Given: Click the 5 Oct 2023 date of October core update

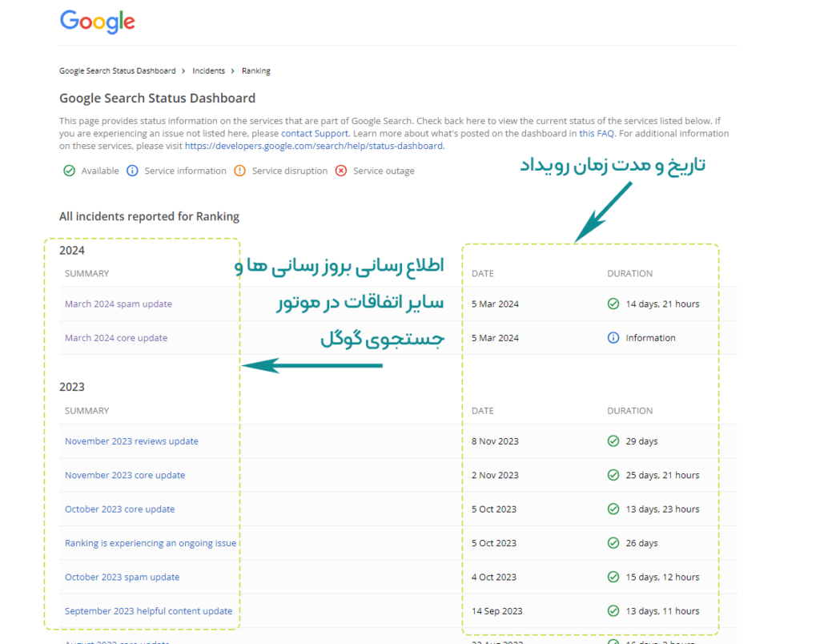Looking at the screenshot, I should 493,509.
